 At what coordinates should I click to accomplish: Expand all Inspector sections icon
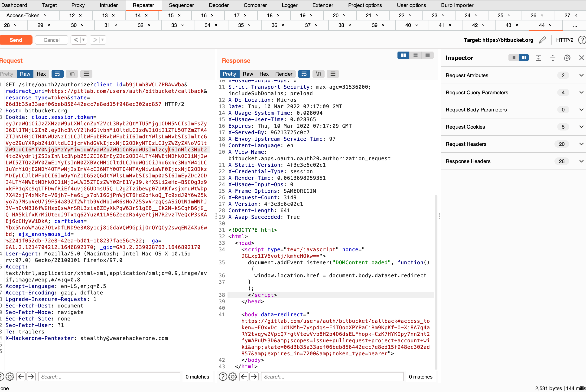point(538,58)
